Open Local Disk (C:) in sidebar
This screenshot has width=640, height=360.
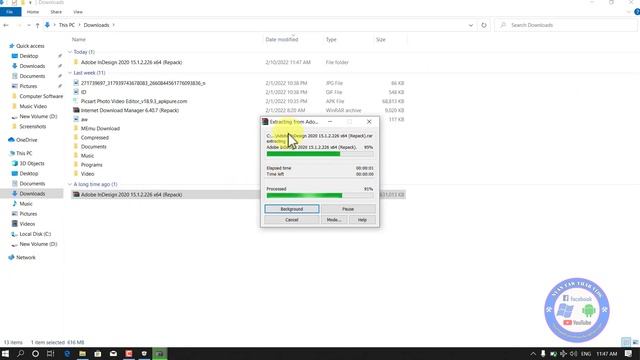pos(35,234)
